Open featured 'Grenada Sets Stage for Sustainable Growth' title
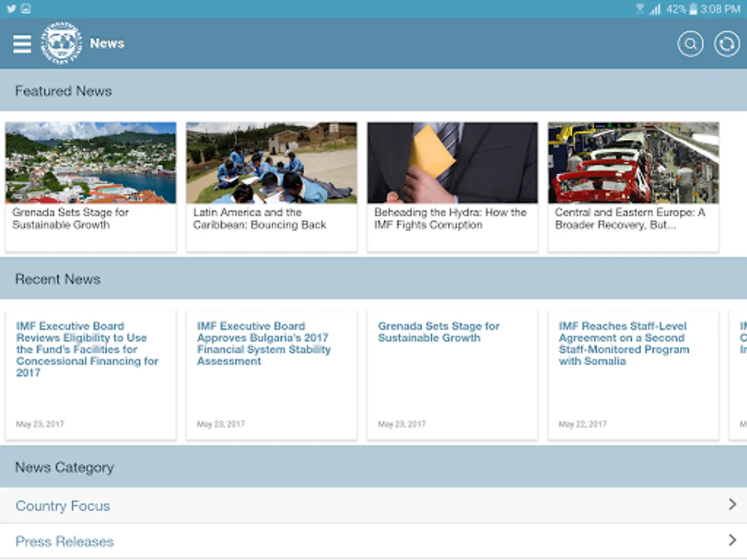The image size is (747, 560). [71, 218]
